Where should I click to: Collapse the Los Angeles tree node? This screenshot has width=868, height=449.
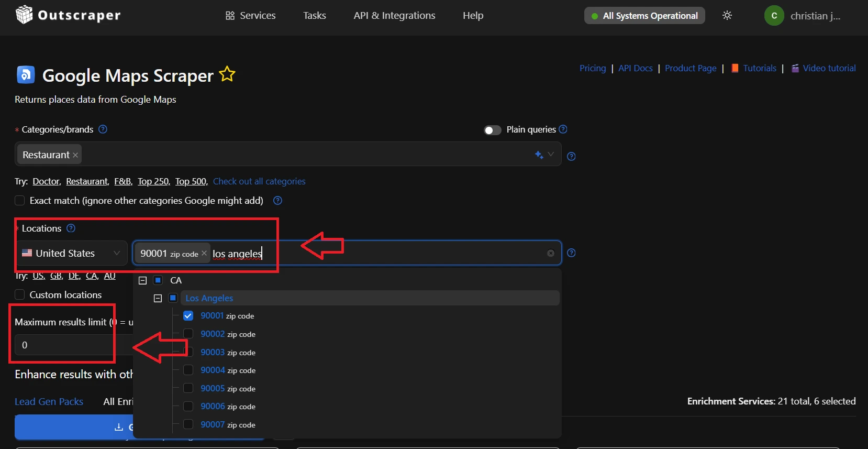[x=158, y=298]
